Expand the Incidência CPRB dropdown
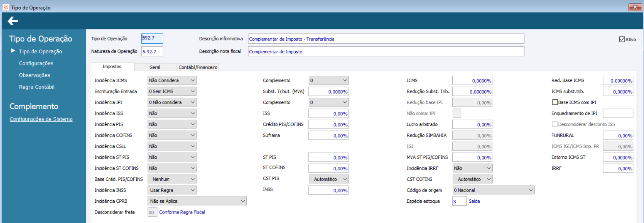Screen dimensions: 644x223 click(197, 201)
